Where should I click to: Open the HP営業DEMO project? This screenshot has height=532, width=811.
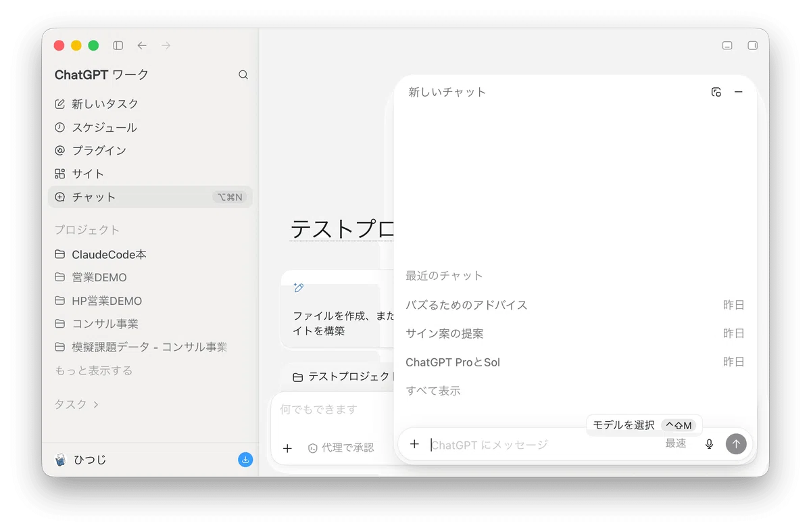coord(150,301)
